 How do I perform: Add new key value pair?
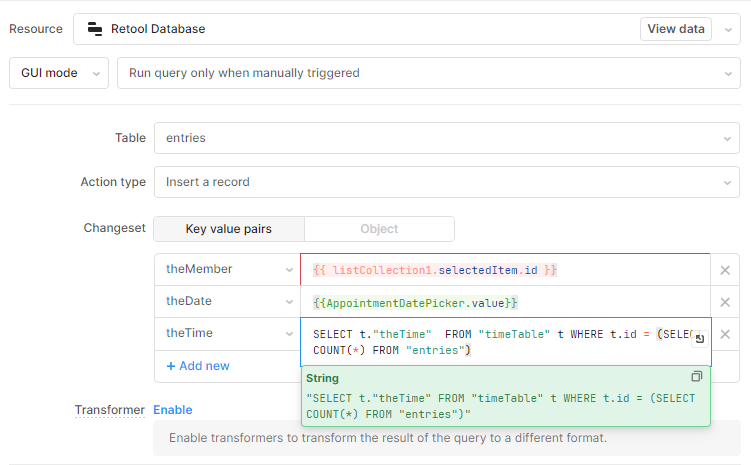click(198, 366)
